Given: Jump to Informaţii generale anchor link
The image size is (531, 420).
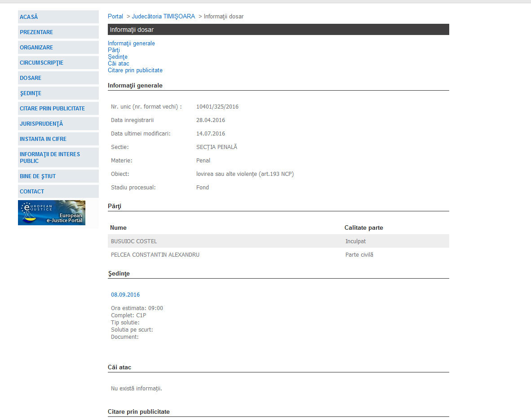Looking at the screenshot, I should [x=131, y=44].
